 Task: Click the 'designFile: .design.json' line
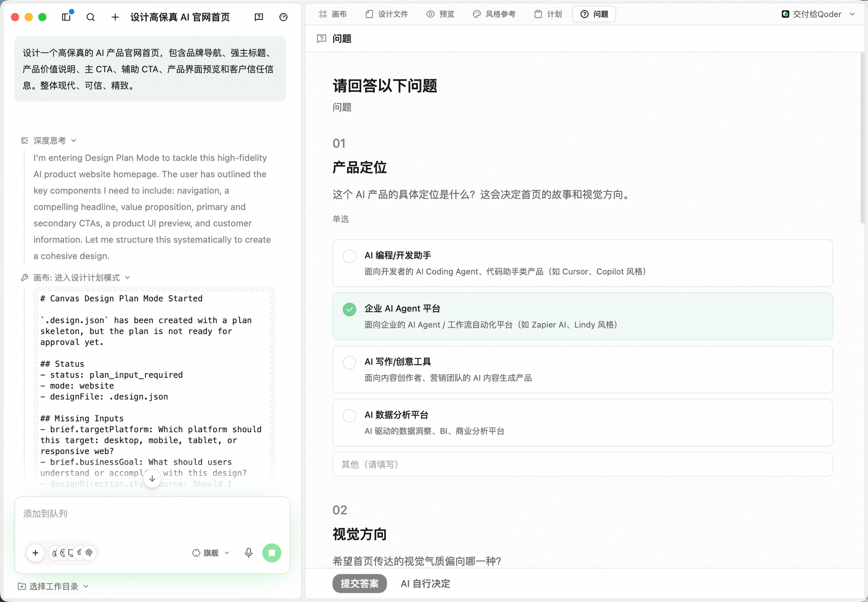[104, 397]
